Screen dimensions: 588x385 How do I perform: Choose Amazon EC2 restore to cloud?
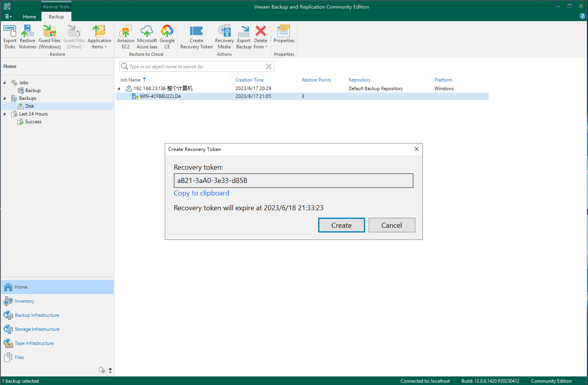[125, 37]
